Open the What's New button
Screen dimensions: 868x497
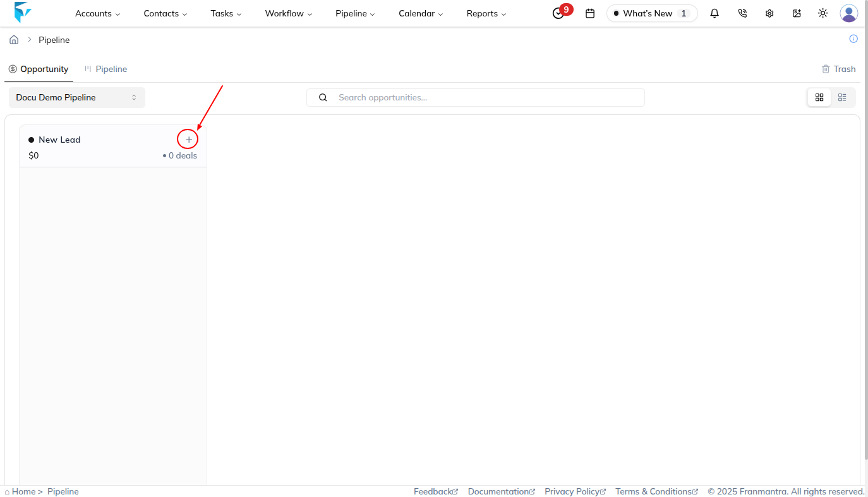[652, 13]
